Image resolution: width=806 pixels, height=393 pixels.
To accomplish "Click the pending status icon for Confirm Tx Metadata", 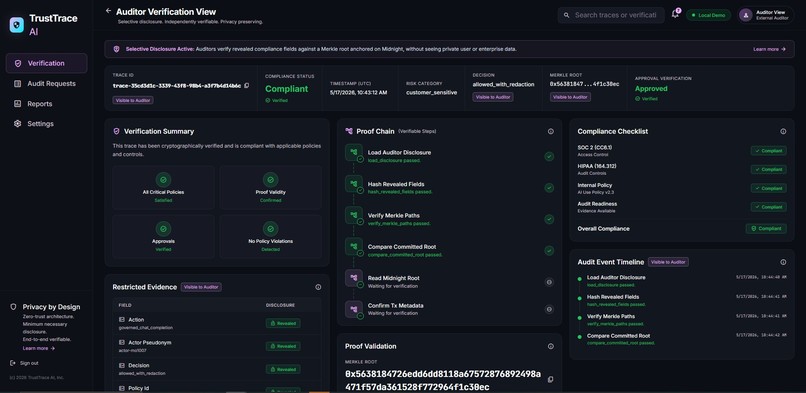I will point(549,309).
